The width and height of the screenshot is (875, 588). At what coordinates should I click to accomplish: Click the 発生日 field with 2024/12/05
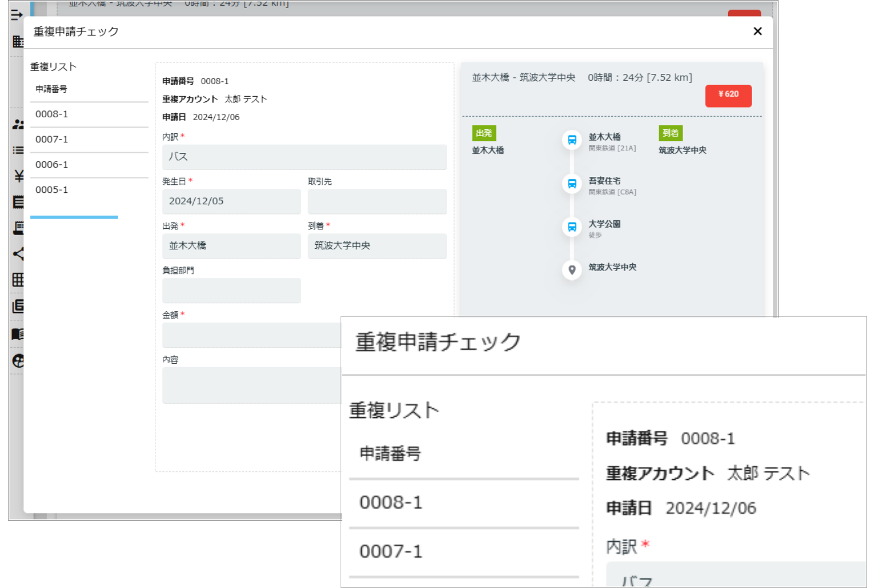pyautogui.click(x=231, y=201)
